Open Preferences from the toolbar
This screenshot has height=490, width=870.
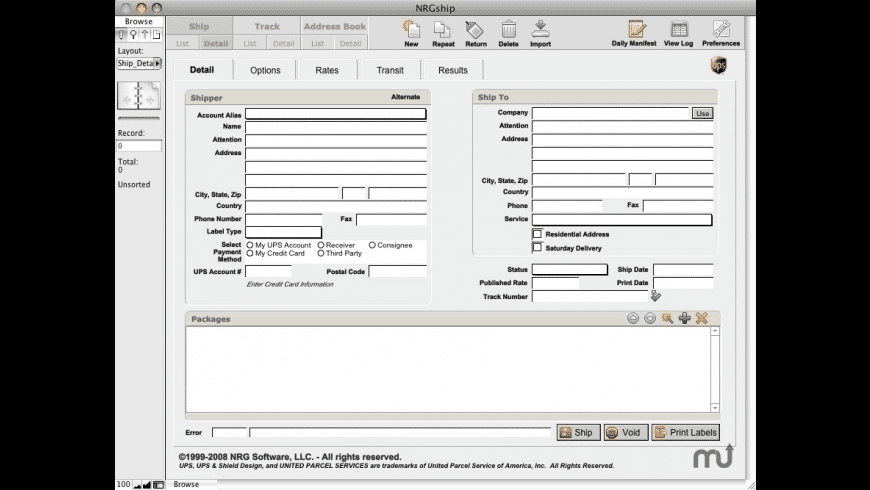coord(720,30)
